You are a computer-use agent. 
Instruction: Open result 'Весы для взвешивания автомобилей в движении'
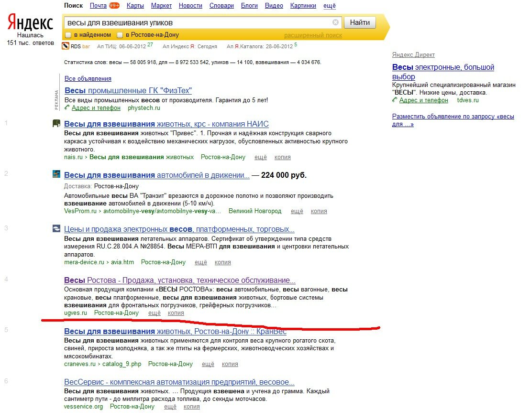pos(157,175)
